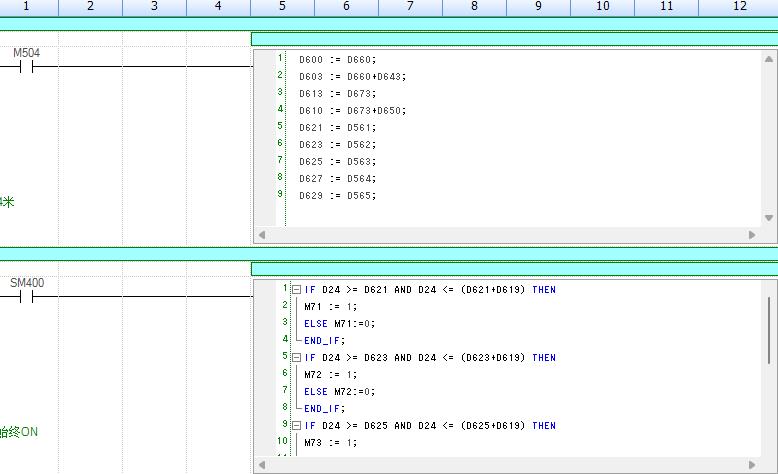Screen dimensions: 778x474
Task: Collapse the IF block for D623
Action: (x=297, y=357)
